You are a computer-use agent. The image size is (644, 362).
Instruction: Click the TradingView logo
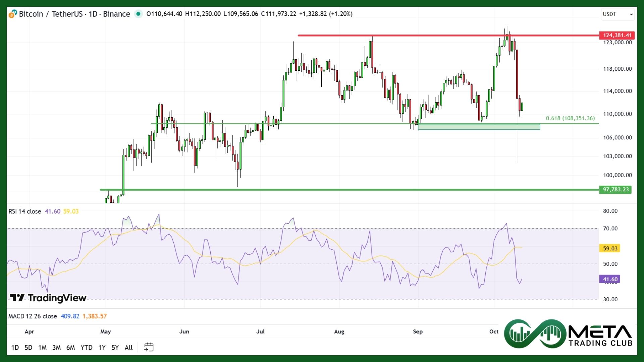(x=48, y=298)
